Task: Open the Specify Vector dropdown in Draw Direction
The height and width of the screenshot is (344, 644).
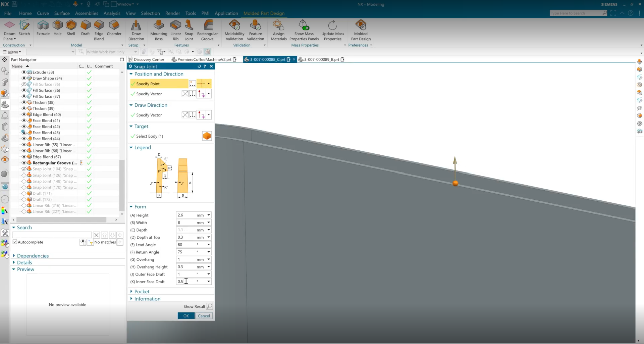Action: [x=209, y=114]
